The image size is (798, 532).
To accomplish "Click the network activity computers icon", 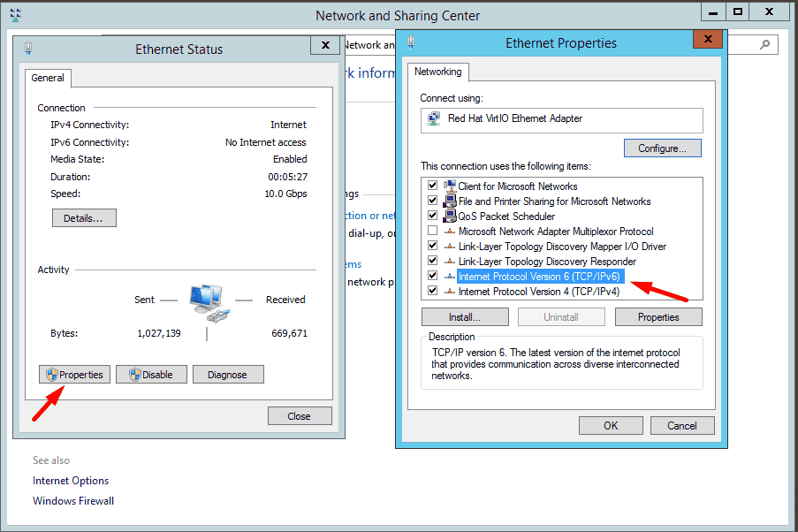I will (208, 304).
